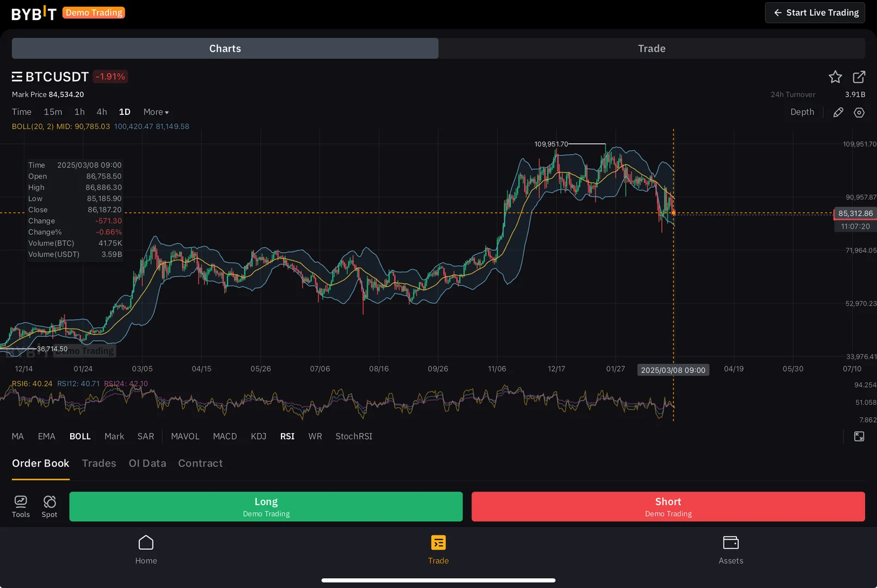Select the 4h timeframe
Screen dimensions: 877x588
102,112
